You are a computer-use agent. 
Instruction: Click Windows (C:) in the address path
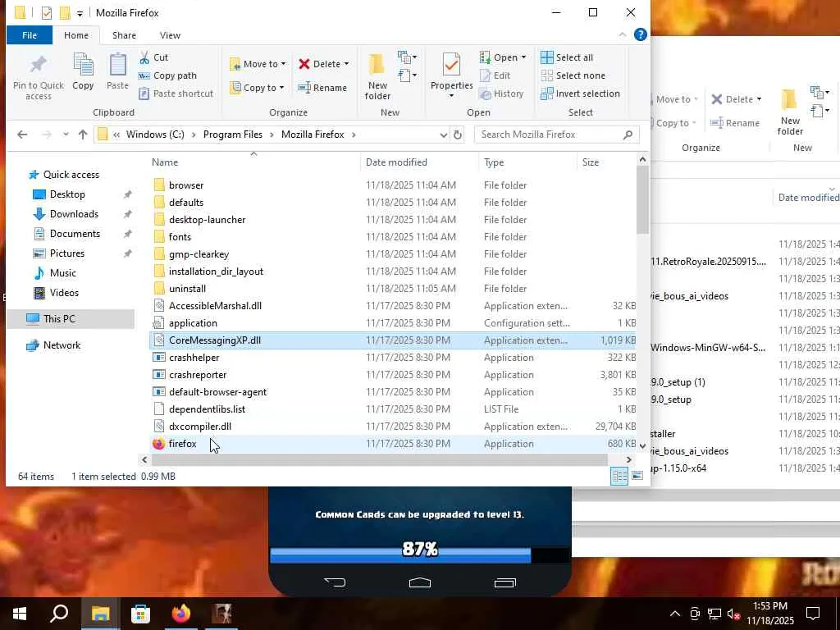[155, 135]
